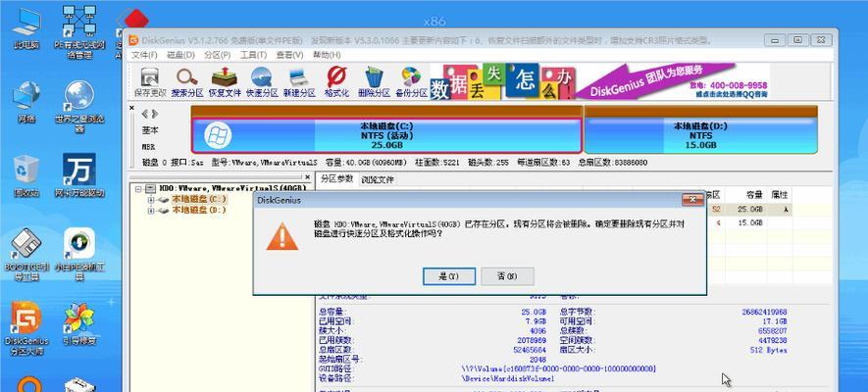Click the DiskGenius title bar logo icon
This screenshot has width=868, height=392.
pyautogui.click(x=133, y=40)
